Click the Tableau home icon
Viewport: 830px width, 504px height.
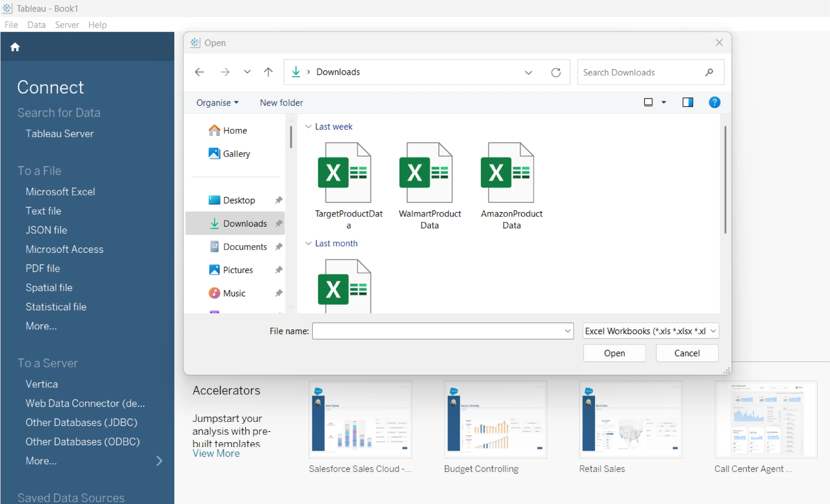click(15, 47)
